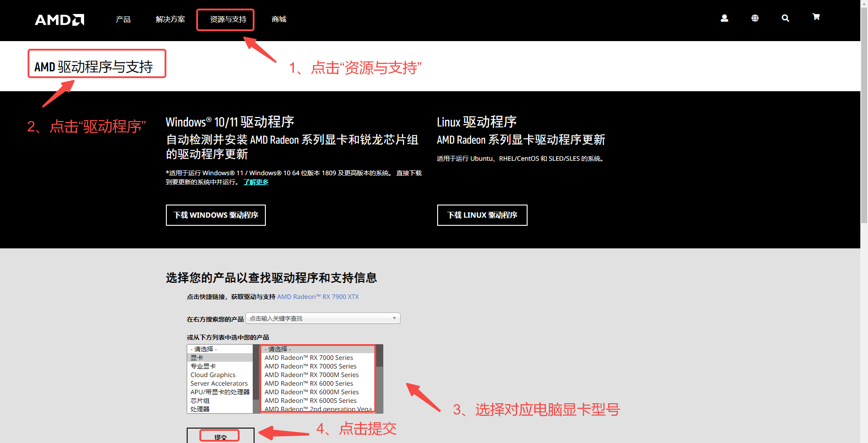Open the 产品 menu
Screen dimensions: 868x443
point(123,19)
